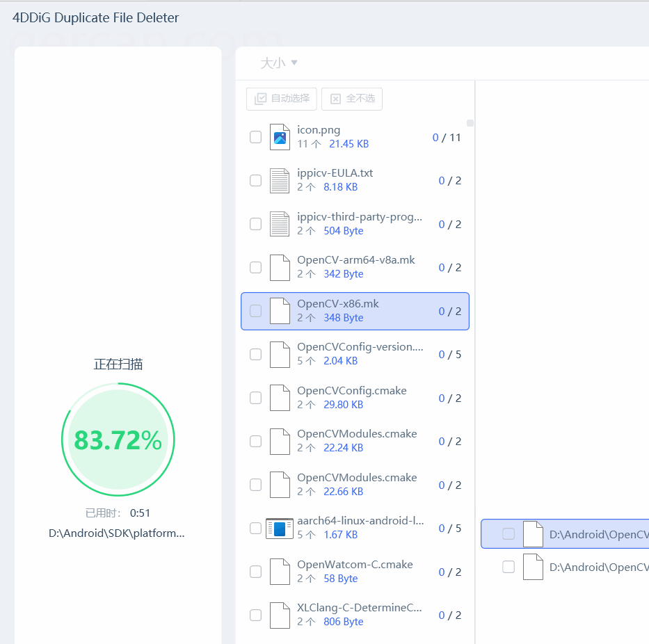This screenshot has height=644, width=649.
Task: Select the icon.png file name
Action: 319,130
